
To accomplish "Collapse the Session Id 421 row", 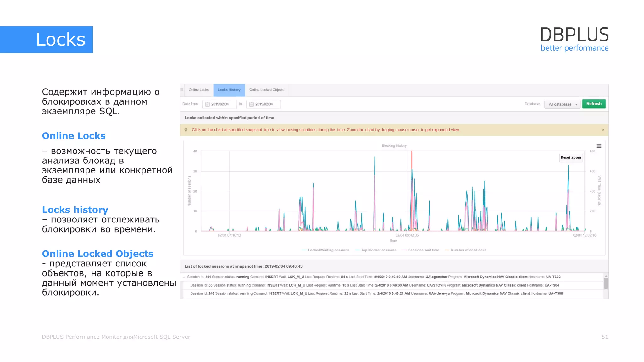I will coord(184,277).
